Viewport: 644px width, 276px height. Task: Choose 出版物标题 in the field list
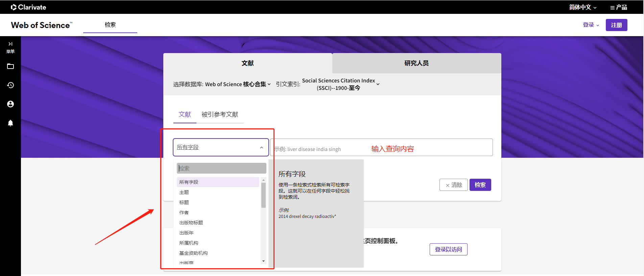218,223
